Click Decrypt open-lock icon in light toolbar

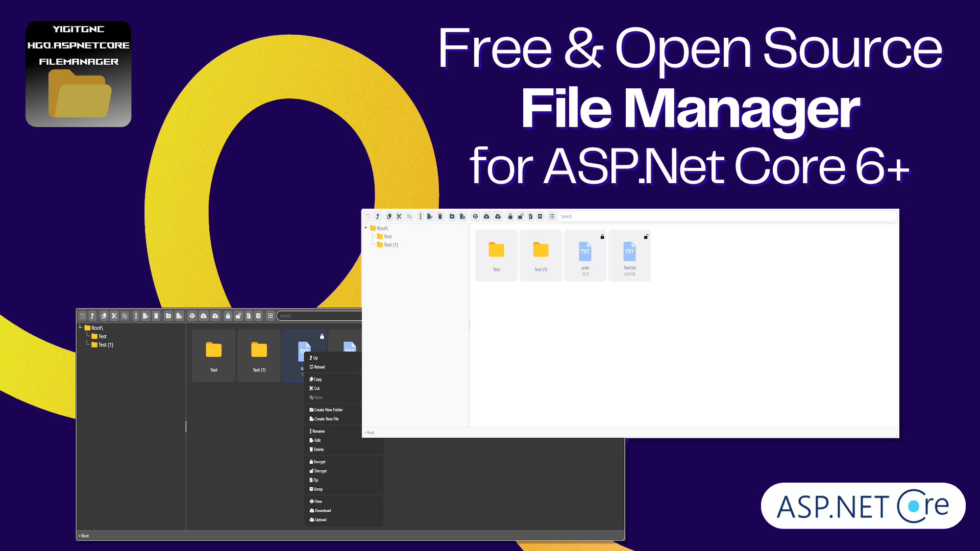point(520,216)
